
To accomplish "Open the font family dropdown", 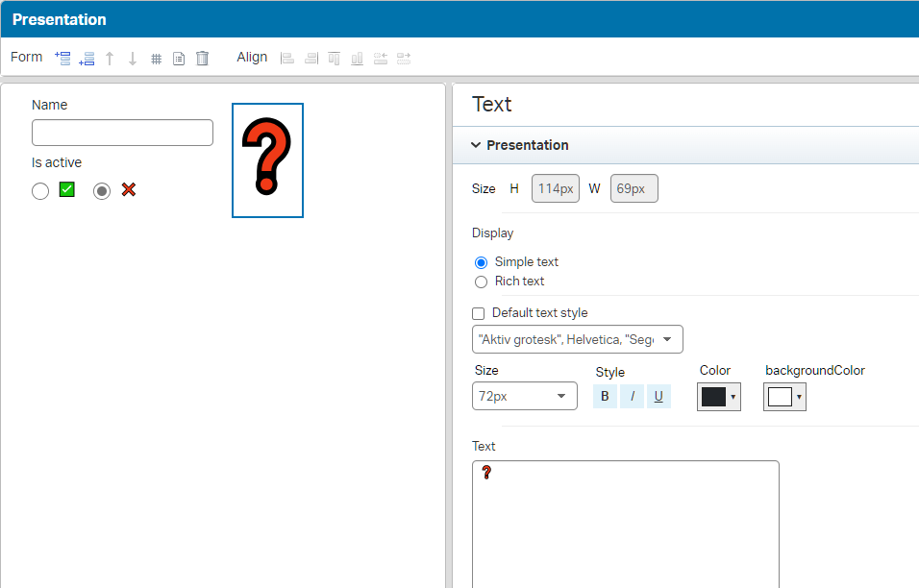I will click(577, 339).
